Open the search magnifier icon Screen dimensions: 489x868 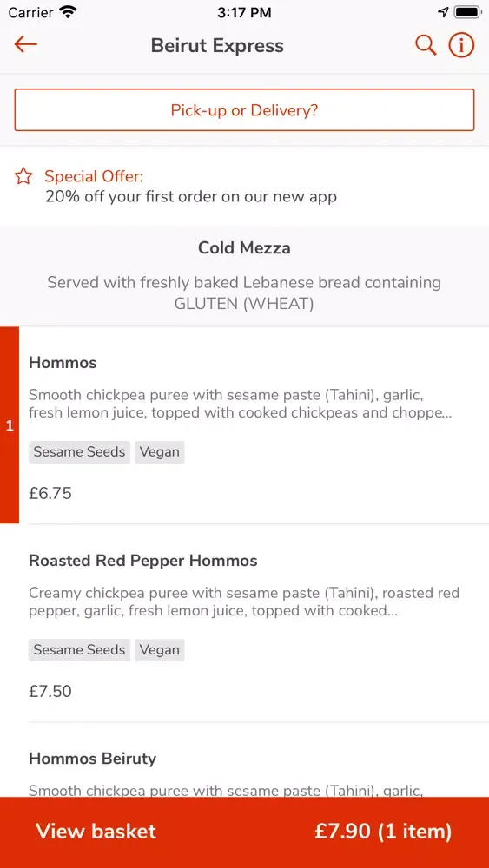coord(426,45)
